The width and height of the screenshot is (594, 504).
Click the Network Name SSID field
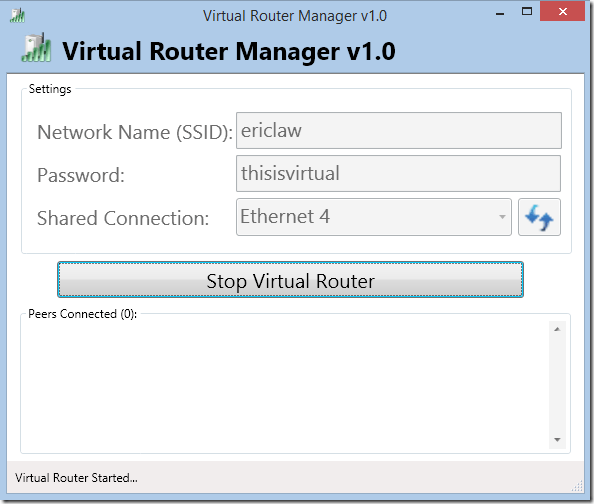[399, 130]
